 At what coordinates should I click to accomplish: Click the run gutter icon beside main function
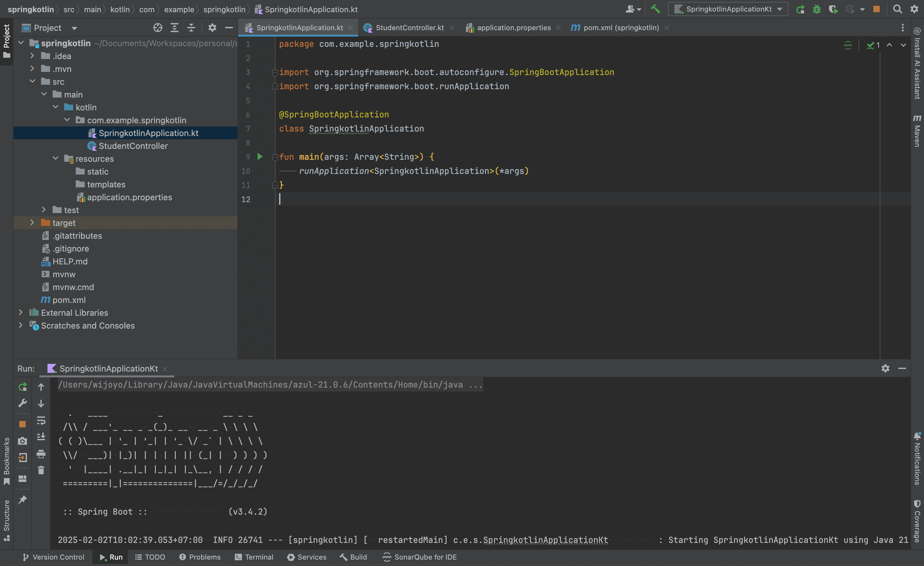260,156
